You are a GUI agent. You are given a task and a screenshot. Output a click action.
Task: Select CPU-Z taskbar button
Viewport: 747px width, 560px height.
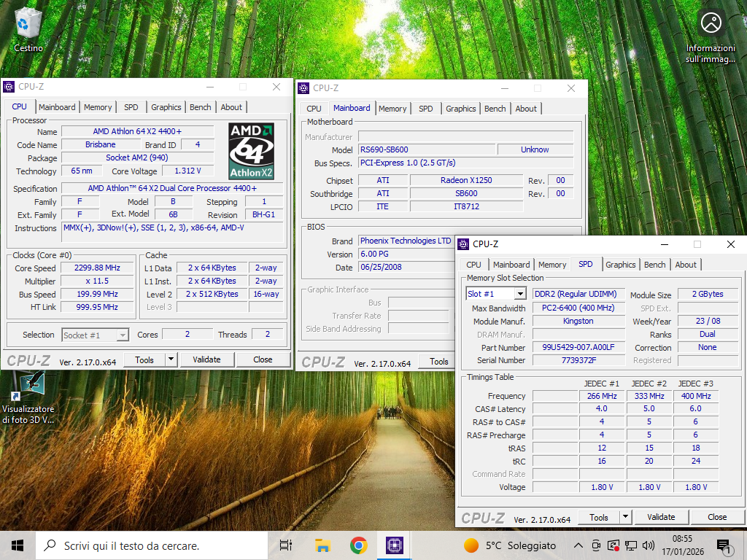tap(395, 545)
